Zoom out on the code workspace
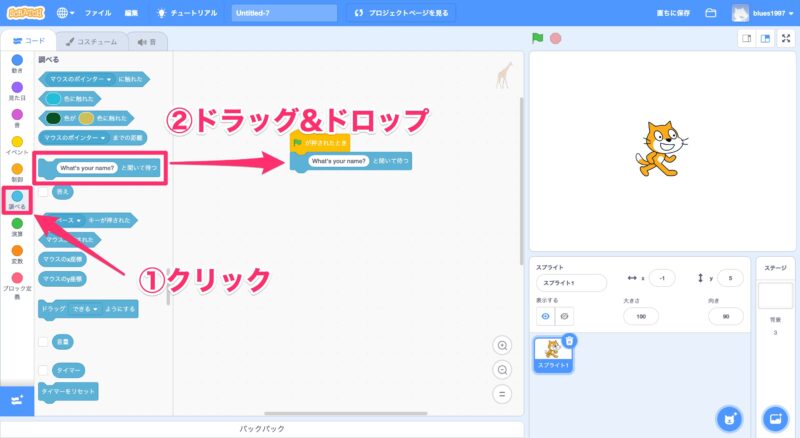The width and height of the screenshot is (800, 438). (502, 369)
